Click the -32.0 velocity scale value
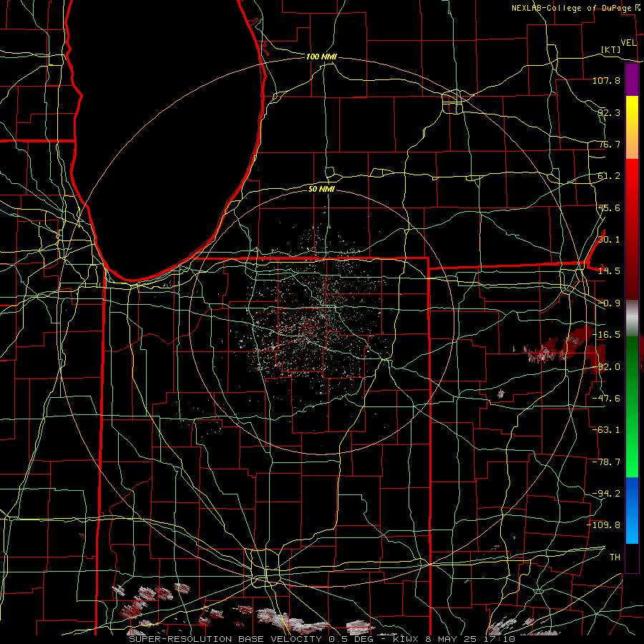The width and height of the screenshot is (644, 644). 606,367
